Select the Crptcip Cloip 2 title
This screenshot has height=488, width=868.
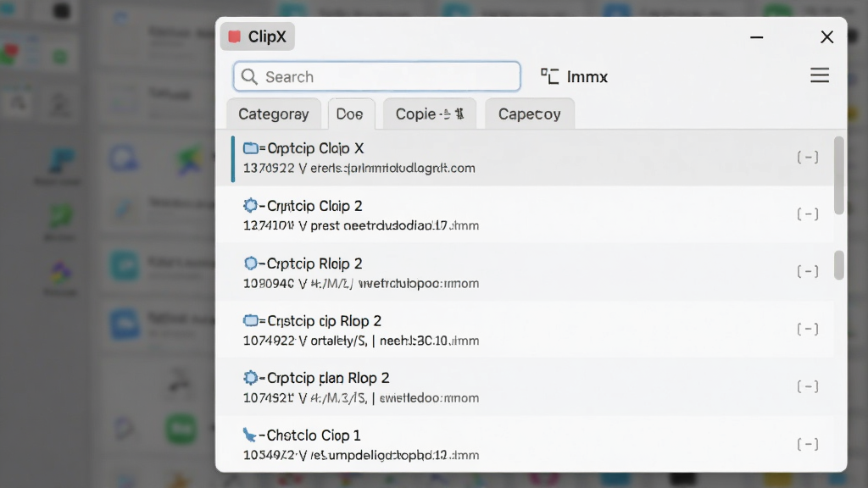(314, 206)
